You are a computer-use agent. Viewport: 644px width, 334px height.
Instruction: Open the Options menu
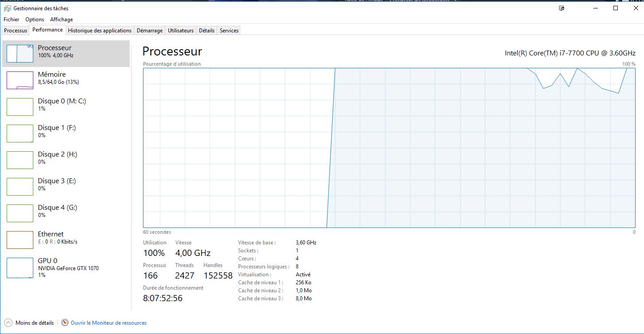click(x=35, y=20)
